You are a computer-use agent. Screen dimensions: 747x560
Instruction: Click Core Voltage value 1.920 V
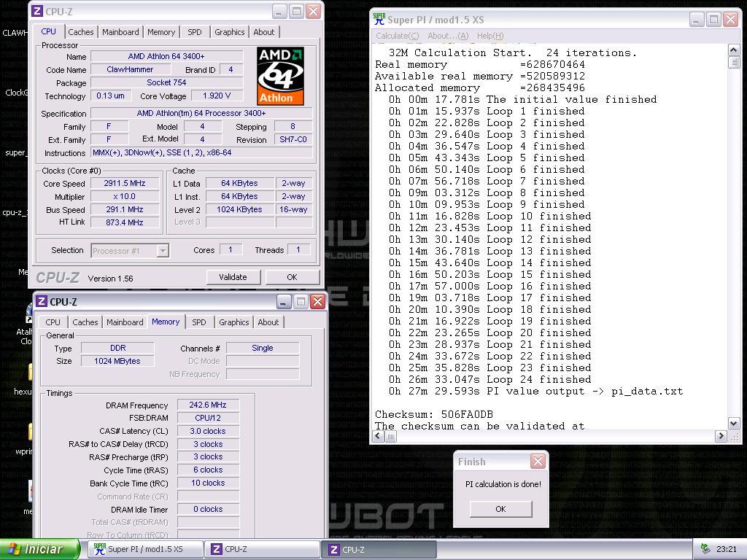pos(217,96)
